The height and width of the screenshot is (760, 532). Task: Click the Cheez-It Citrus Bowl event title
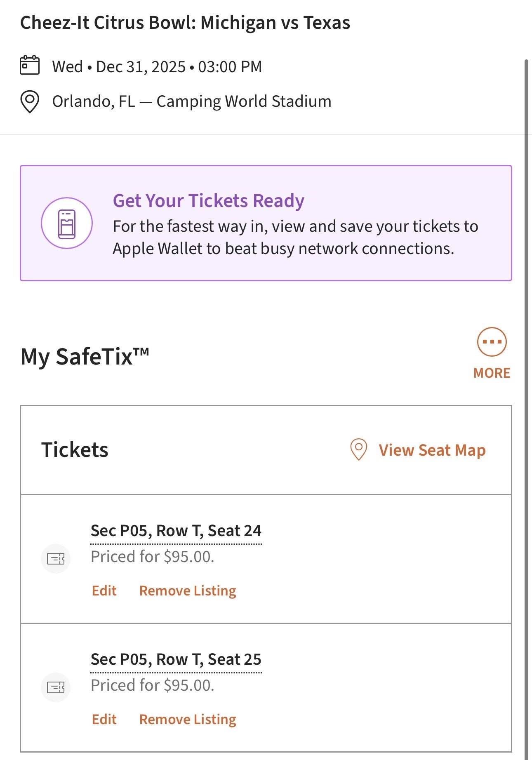tap(185, 23)
